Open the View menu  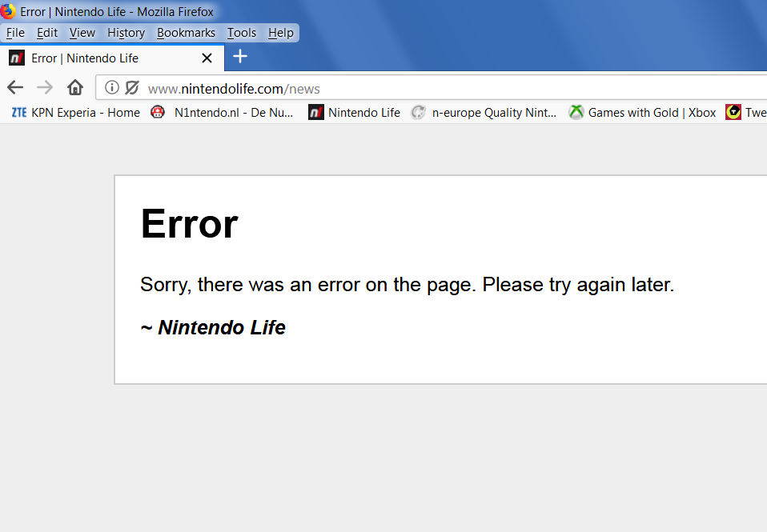tap(82, 33)
